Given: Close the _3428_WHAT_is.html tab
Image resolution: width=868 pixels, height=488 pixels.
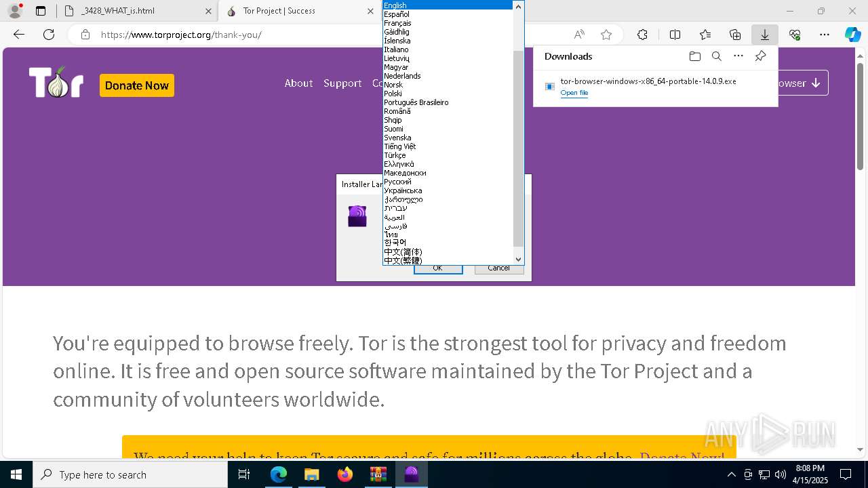Looking at the screenshot, I should pos(208,11).
